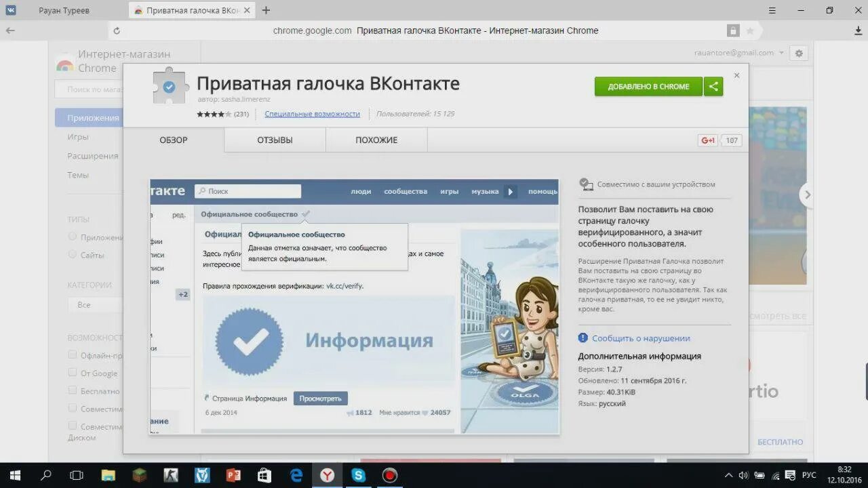
Task: Switch to the ОТЗЫВЫ tab
Action: (275, 140)
